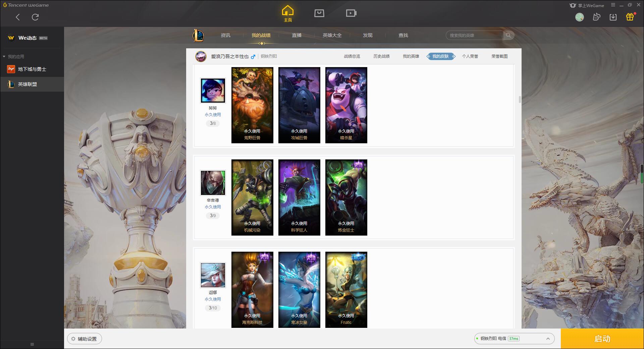Open 攻城巨兽 skin card
Viewport: 644px width, 349px height.
(x=299, y=105)
